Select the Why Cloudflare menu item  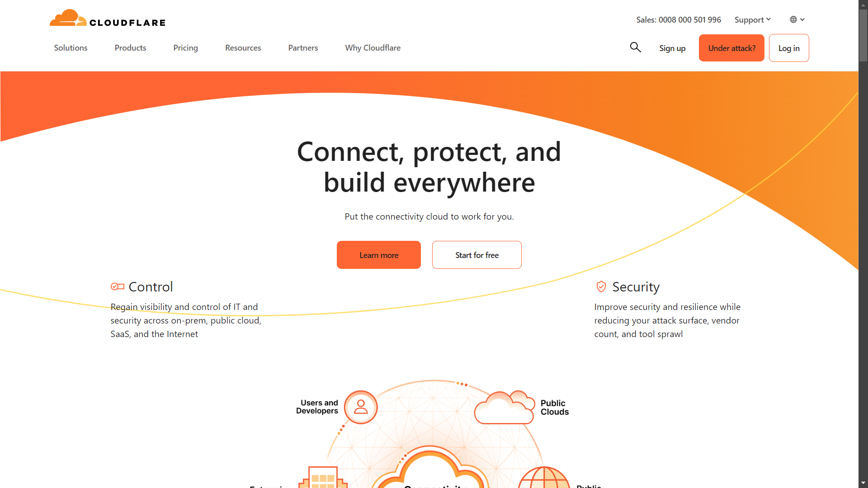pos(373,47)
